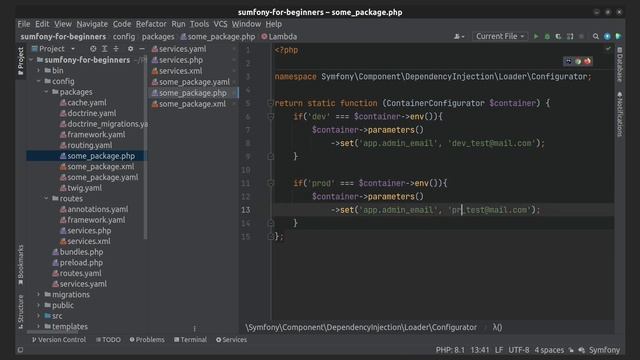
Task: Toggle the Version Control tool window
Action: pos(59,340)
